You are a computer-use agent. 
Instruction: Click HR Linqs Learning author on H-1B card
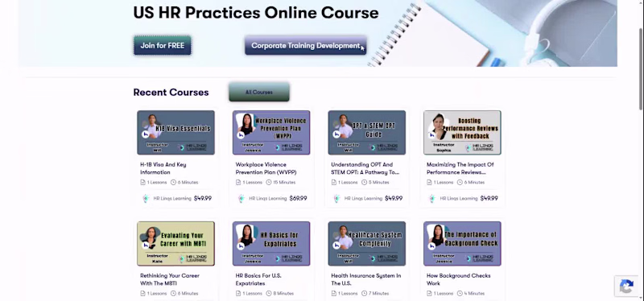pyautogui.click(x=172, y=198)
